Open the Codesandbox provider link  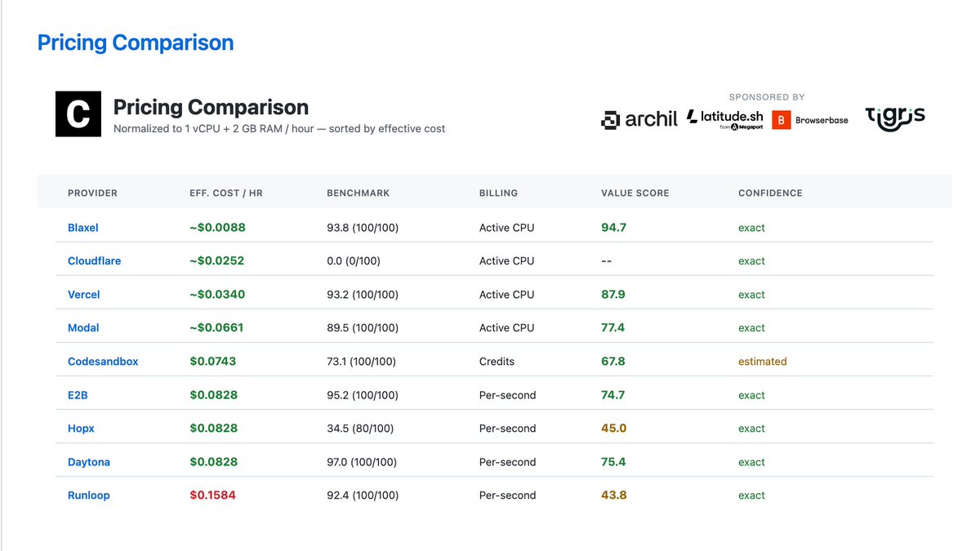click(x=103, y=362)
